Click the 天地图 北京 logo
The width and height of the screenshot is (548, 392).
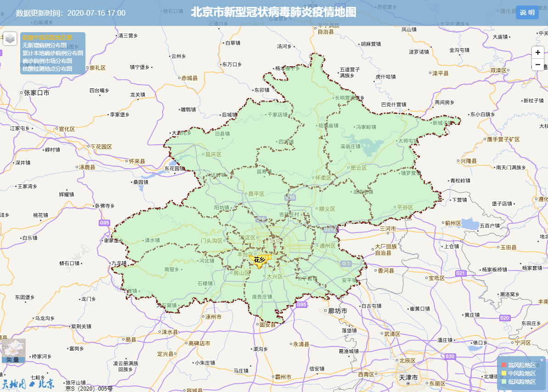pyautogui.click(x=28, y=384)
